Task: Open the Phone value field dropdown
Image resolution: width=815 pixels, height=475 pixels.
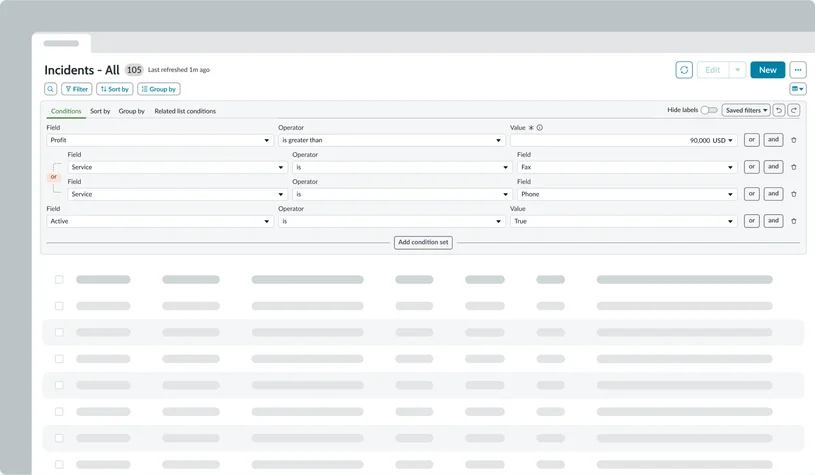Action: [x=627, y=194]
